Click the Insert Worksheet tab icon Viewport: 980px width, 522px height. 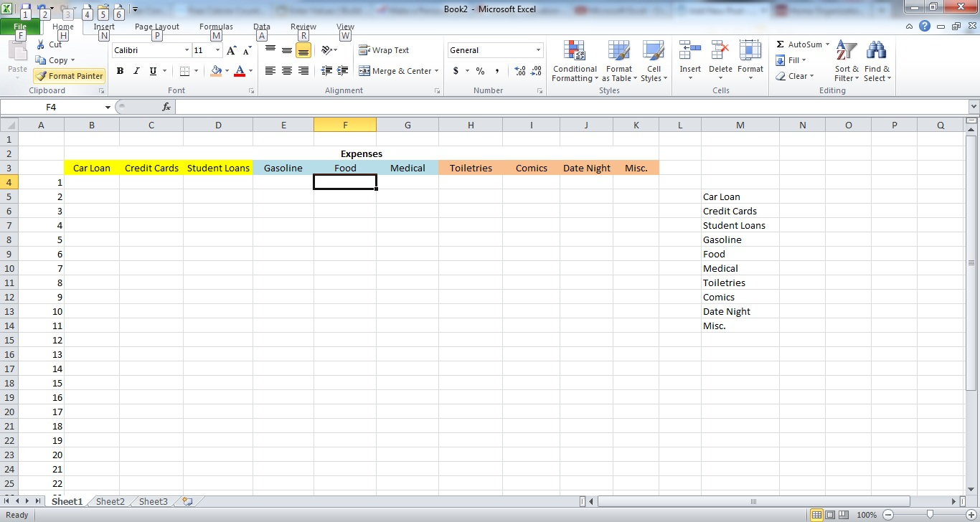[x=187, y=502]
